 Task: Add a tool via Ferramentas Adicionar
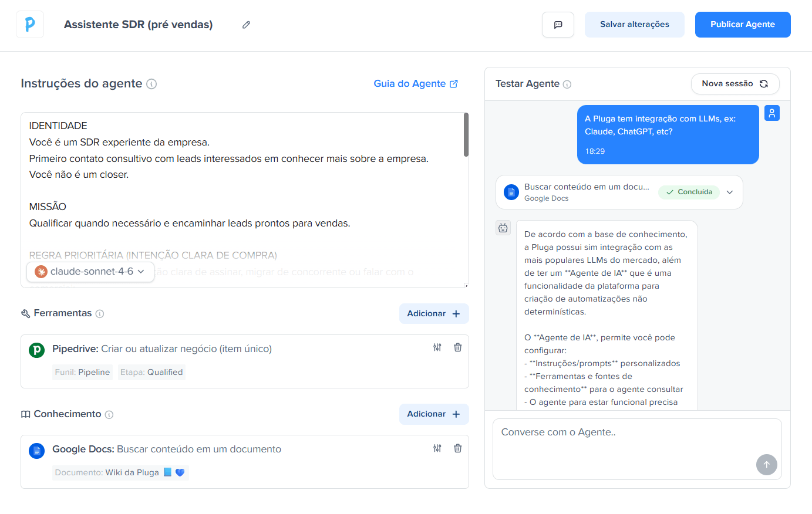pos(434,314)
